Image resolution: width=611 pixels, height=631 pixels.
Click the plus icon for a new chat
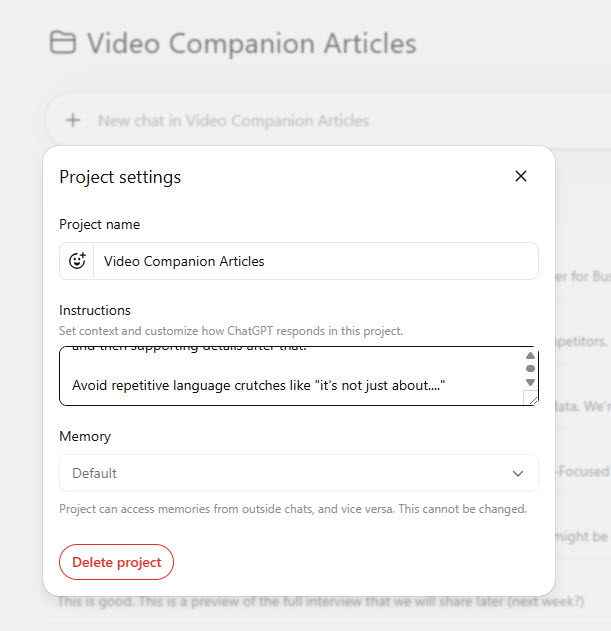73,120
